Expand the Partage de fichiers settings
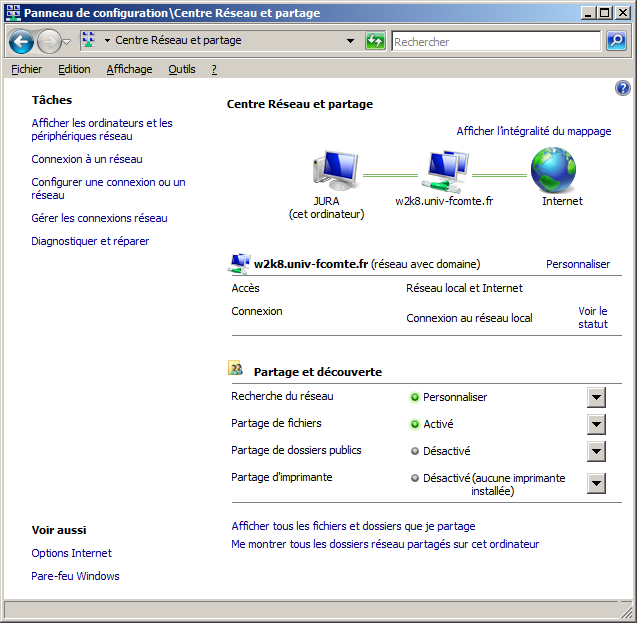637x623 pixels. point(596,424)
